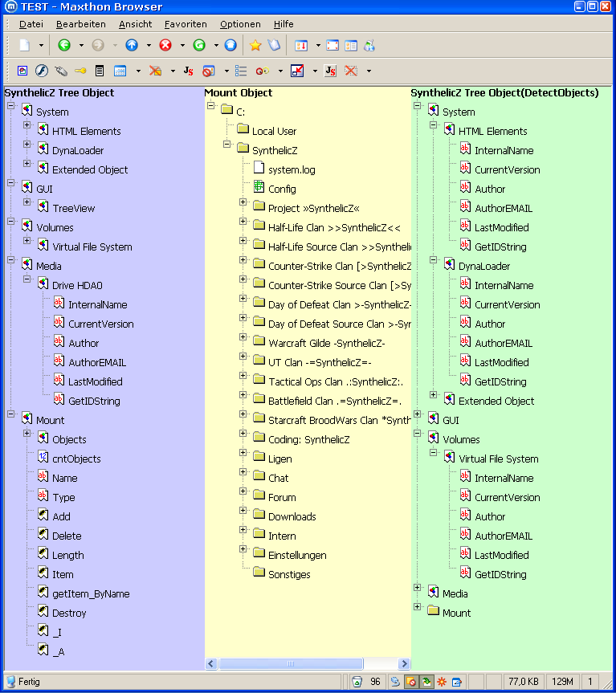Viewport: 616px width, 693px height.
Task: Click the open book history icon
Action: [x=274, y=45]
